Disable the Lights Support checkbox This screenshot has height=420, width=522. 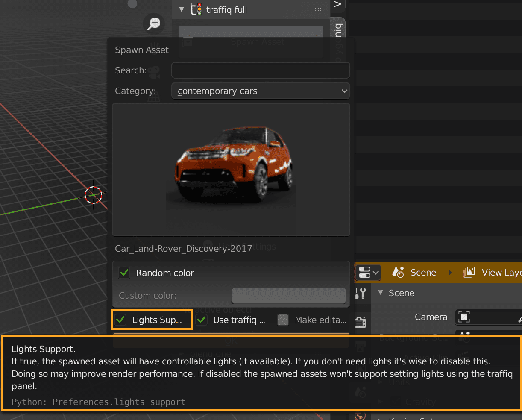click(121, 320)
